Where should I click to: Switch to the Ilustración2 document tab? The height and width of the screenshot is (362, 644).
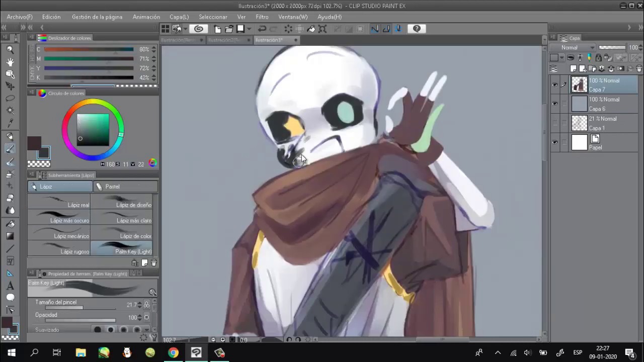[x=224, y=40]
